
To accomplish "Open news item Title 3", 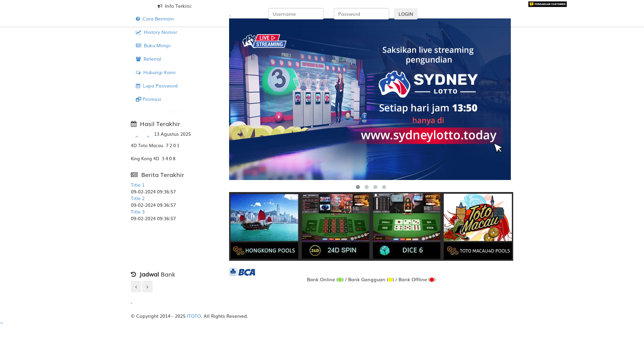I will coord(138,212).
